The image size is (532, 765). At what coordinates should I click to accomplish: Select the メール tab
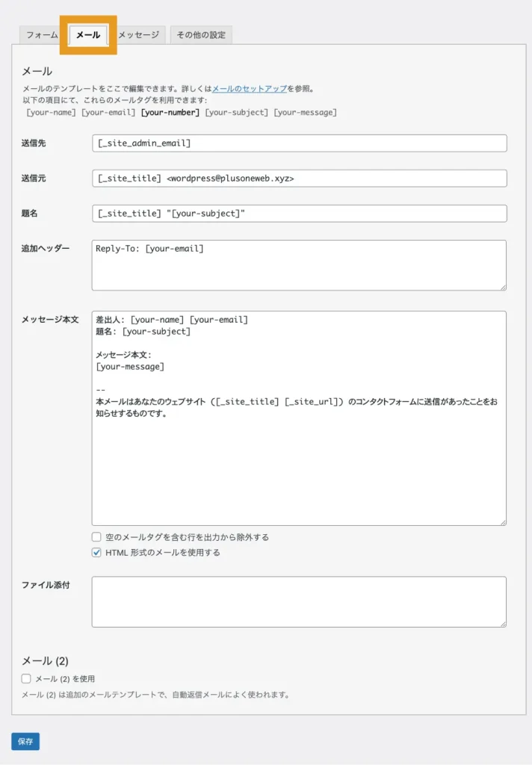click(88, 35)
